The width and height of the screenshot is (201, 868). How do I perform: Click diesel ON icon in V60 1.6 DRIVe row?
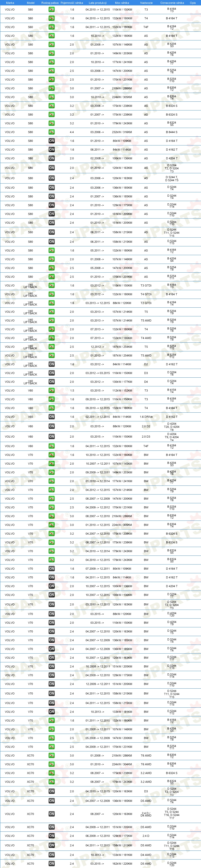click(x=51, y=417)
